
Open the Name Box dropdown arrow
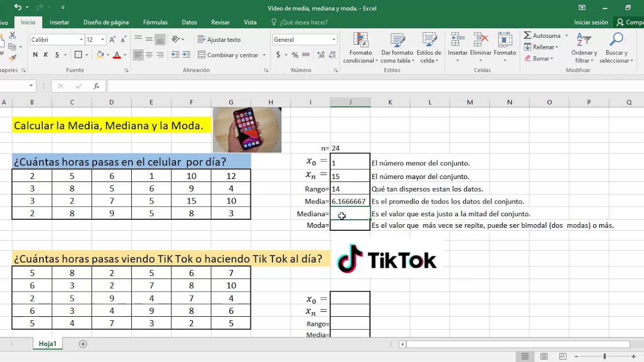pyautogui.click(x=31, y=86)
